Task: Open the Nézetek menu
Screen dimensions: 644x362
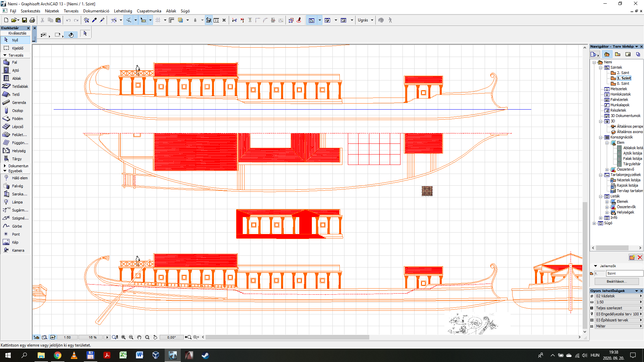Action: tap(52, 11)
